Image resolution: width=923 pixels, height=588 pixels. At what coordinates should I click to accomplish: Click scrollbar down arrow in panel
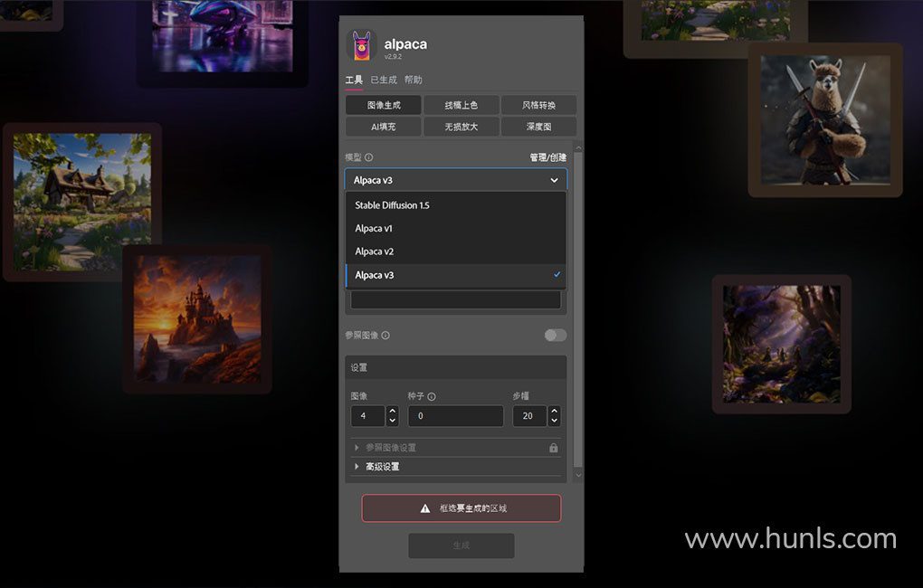click(x=578, y=474)
